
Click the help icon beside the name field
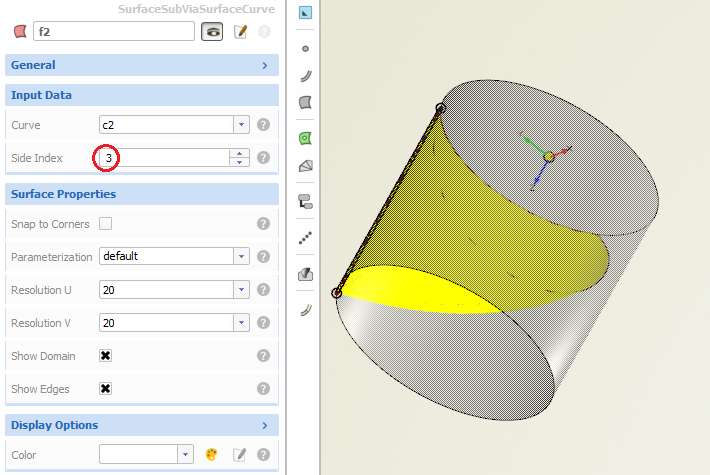pyautogui.click(x=264, y=32)
